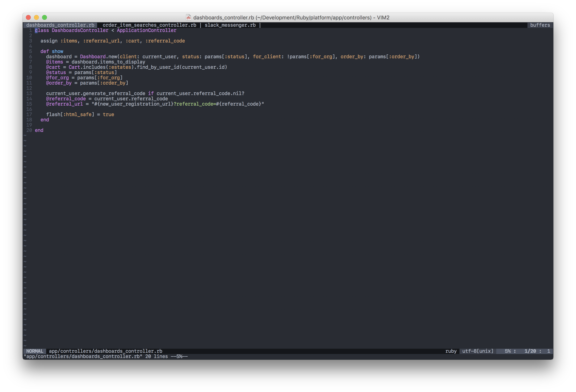Place cursor on DashboardsController class name
The image size is (576, 392).
(80, 30)
